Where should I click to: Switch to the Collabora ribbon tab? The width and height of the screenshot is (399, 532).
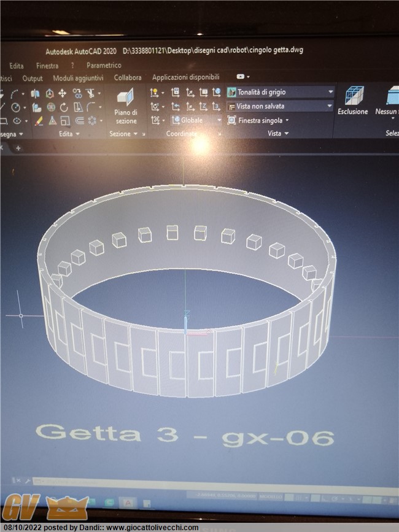point(128,78)
